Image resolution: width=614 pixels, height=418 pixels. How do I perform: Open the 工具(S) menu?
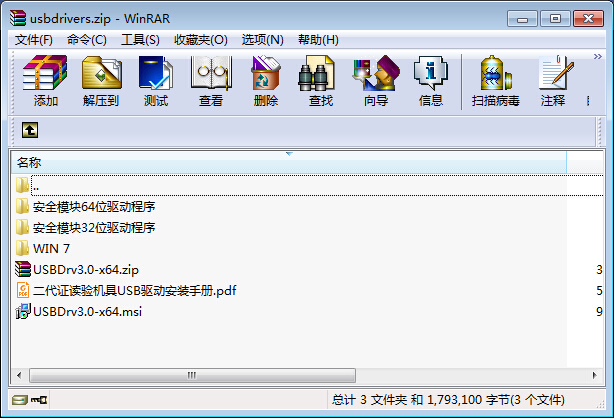tap(140, 40)
